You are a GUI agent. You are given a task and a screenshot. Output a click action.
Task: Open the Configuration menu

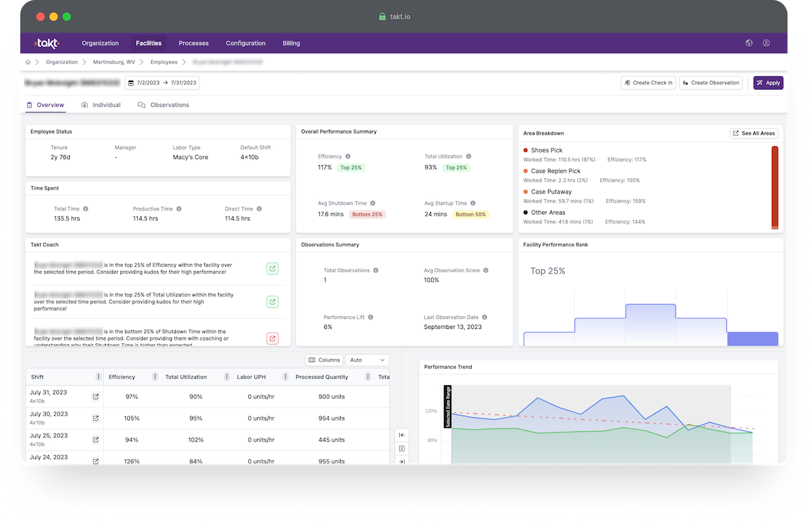click(246, 43)
